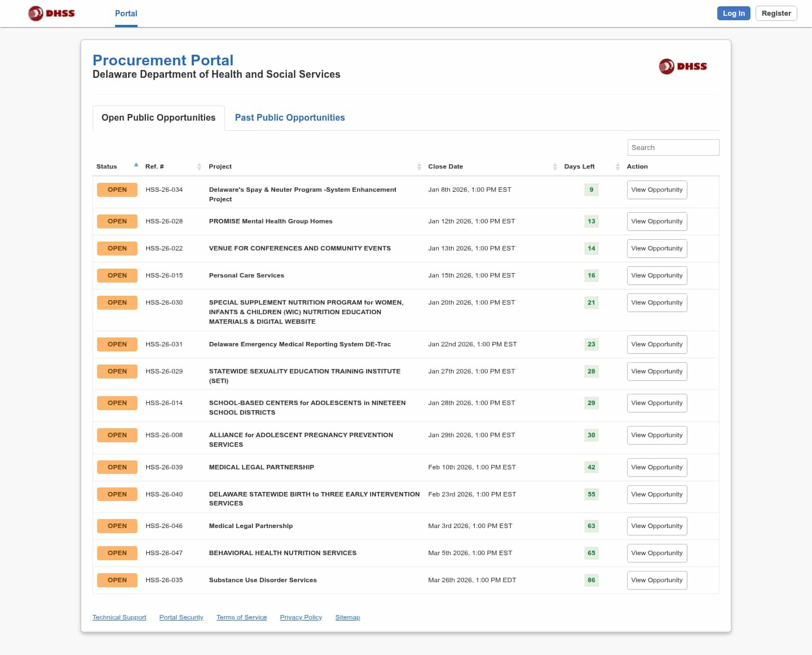Sort by Ref. # column sort arrows
The image size is (812, 655).
coord(199,166)
